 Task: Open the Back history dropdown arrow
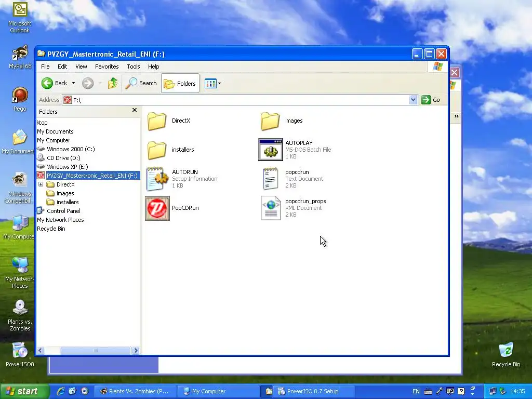click(x=73, y=83)
